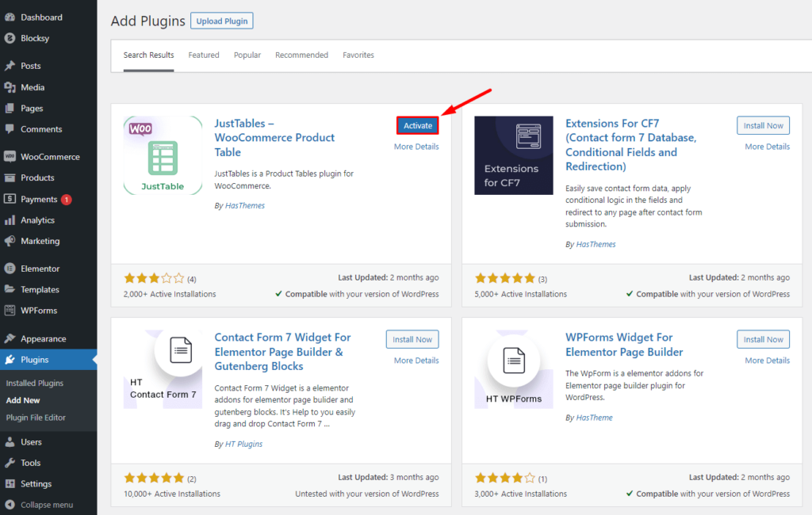Click the Marketing megaphone icon
The height and width of the screenshot is (515, 812).
[x=10, y=241]
